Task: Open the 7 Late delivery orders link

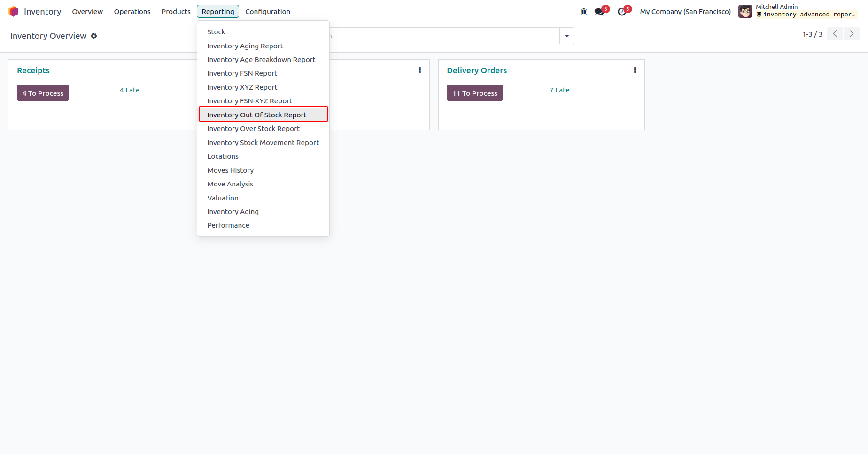Action: tap(559, 90)
